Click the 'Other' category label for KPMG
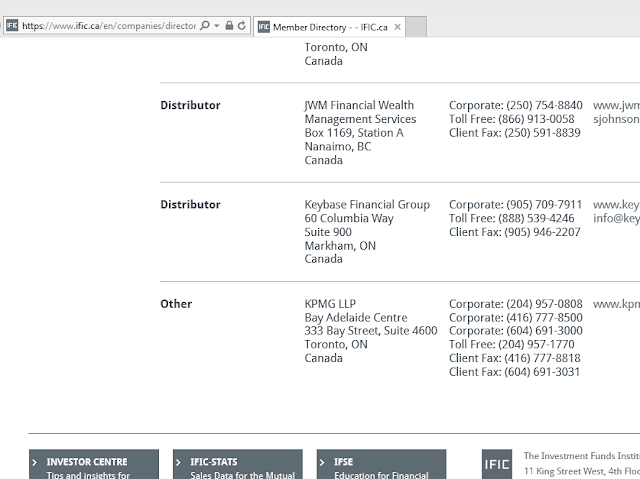Viewport: 640px width, 479px height. pos(176,304)
